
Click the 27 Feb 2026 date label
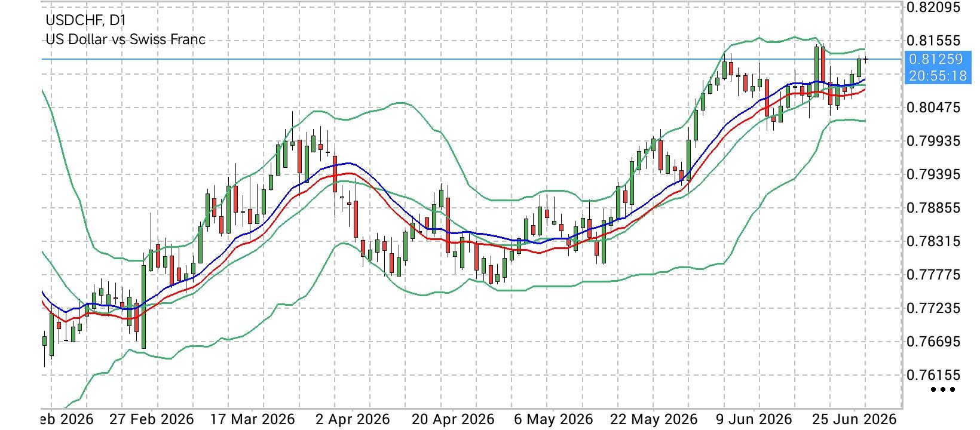151,419
